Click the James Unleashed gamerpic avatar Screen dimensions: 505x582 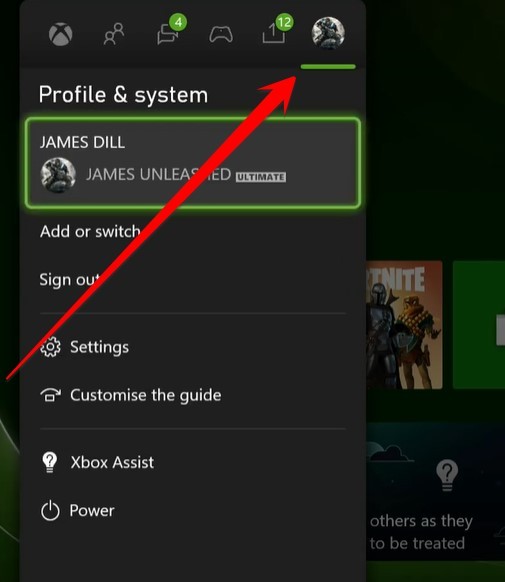tap(58, 175)
